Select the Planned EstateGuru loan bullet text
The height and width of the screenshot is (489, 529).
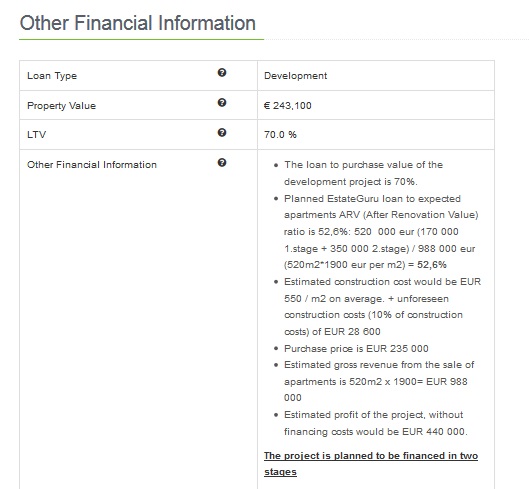point(381,232)
